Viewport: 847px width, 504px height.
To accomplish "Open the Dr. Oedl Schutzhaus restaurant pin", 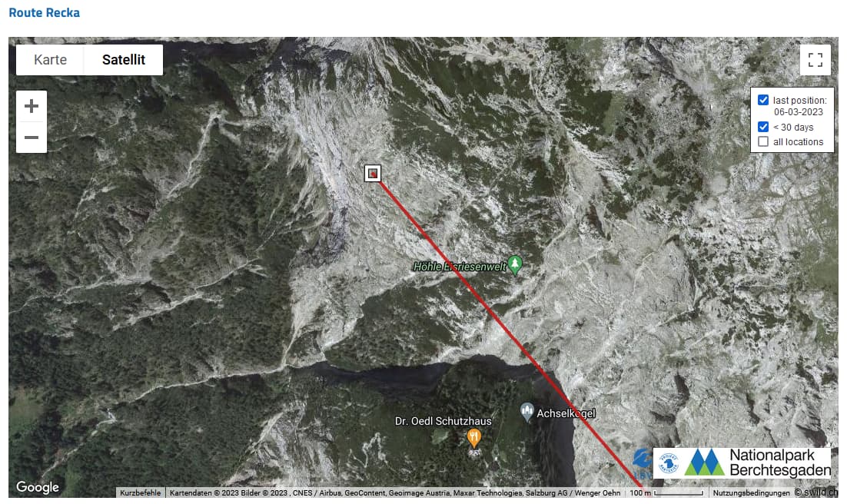I will [473, 438].
